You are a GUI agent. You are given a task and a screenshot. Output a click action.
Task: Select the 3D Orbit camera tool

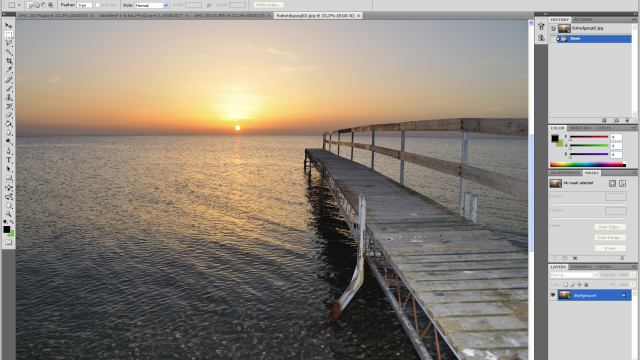[9, 197]
